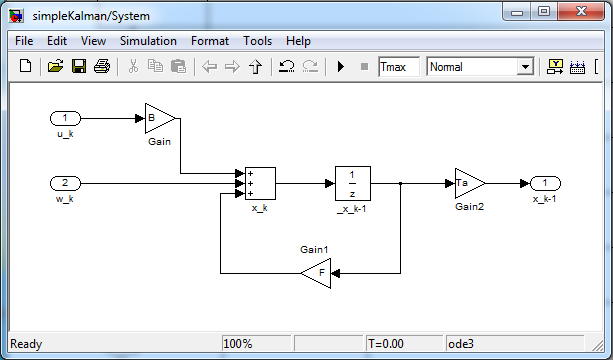Click the Print icon in the toolbar
613x360 pixels.
102,66
